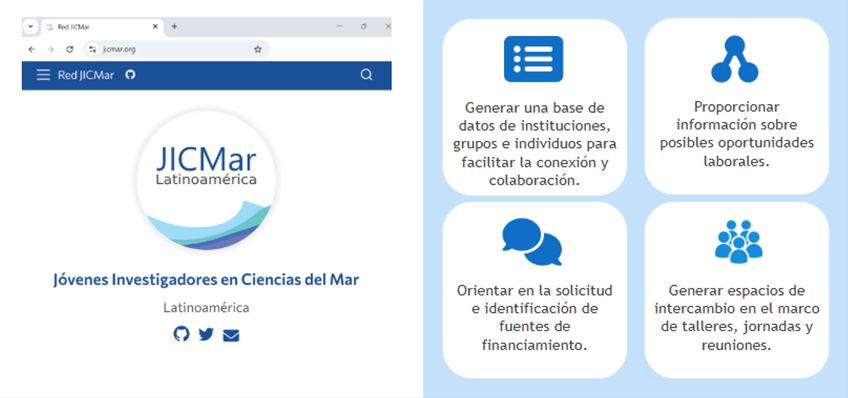Screen dimensions: 848x398
Task: Click the group of people icon
Action: coord(739,242)
